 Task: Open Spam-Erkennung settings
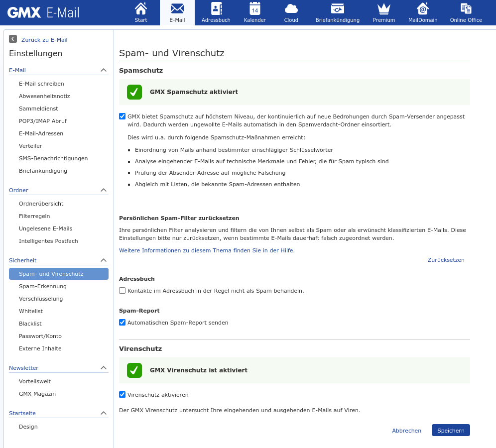(x=43, y=286)
